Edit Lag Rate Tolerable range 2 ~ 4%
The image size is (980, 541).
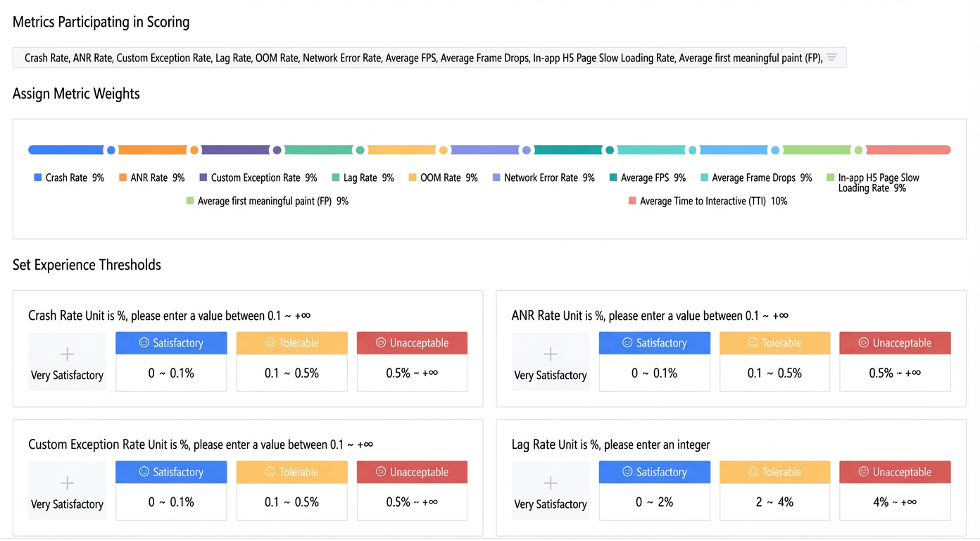coord(774,502)
